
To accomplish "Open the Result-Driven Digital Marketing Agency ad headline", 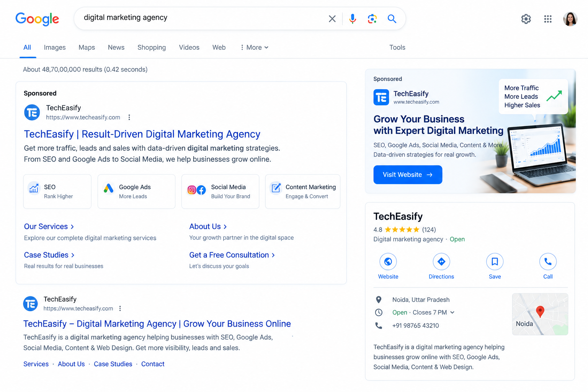I will coord(142,134).
